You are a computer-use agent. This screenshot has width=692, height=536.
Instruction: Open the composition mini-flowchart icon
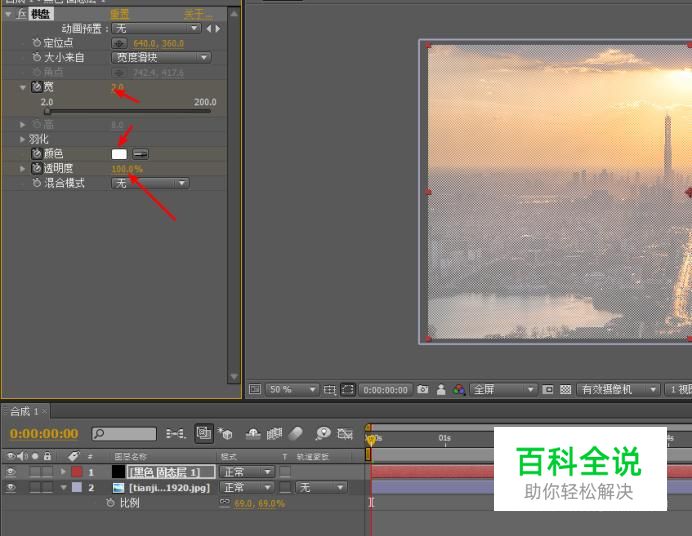(176, 434)
